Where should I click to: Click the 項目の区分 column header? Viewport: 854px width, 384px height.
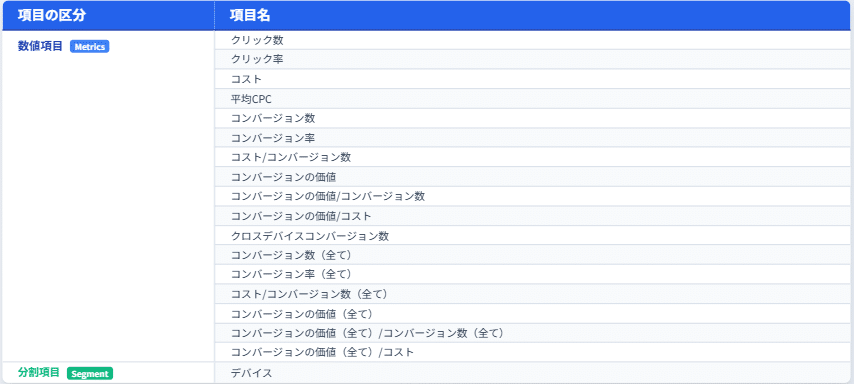point(108,15)
